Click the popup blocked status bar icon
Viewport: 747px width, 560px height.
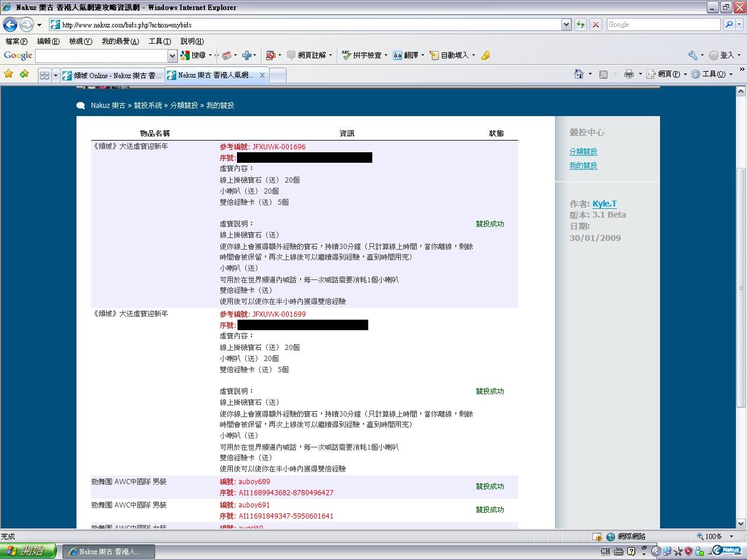point(596,537)
